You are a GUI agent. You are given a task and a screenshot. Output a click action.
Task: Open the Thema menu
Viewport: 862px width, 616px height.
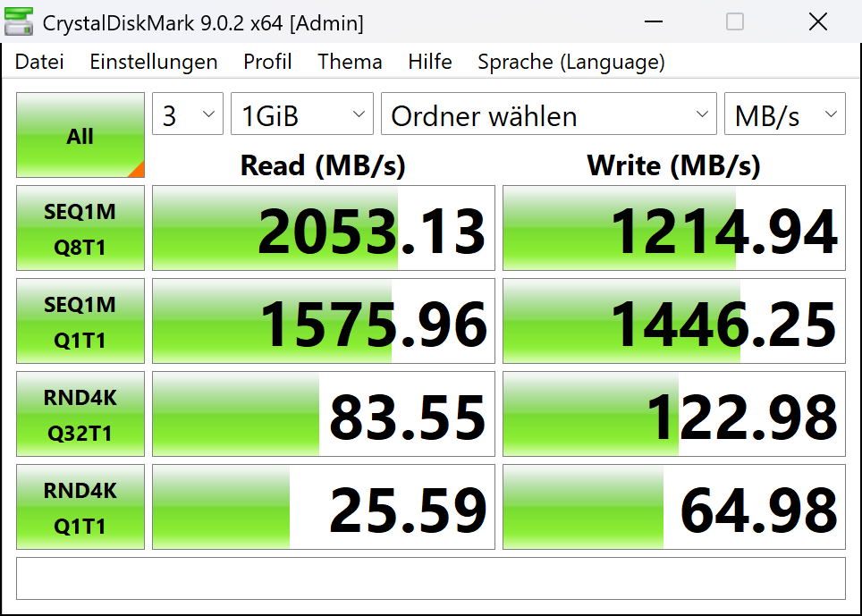(x=350, y=62)
